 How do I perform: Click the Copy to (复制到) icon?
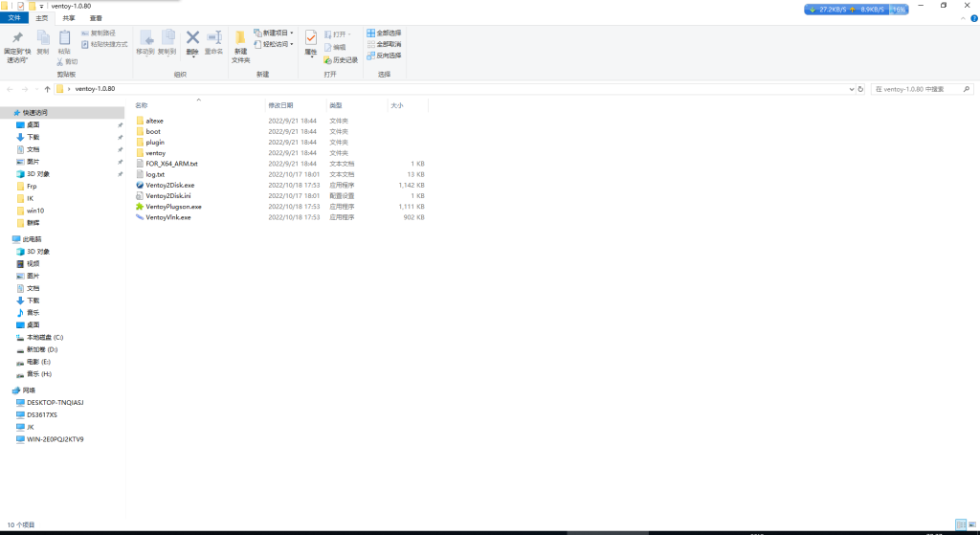click(x=167, y=37)
